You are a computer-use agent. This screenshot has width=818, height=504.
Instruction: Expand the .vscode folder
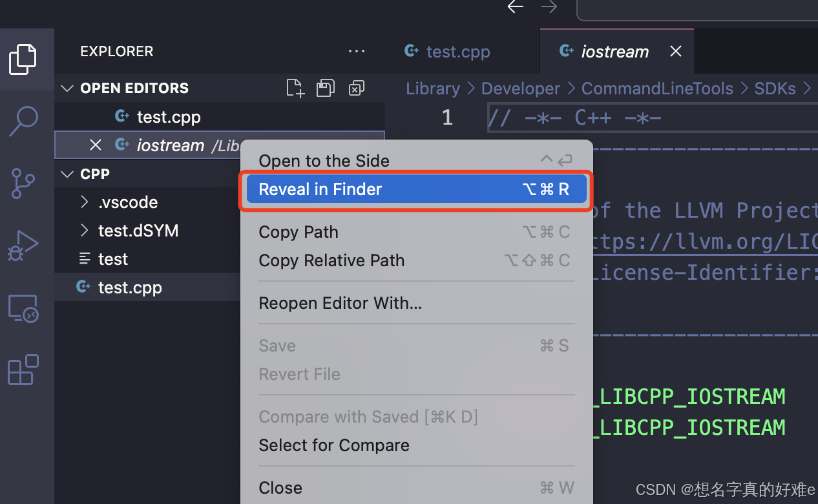coord(85,202)
